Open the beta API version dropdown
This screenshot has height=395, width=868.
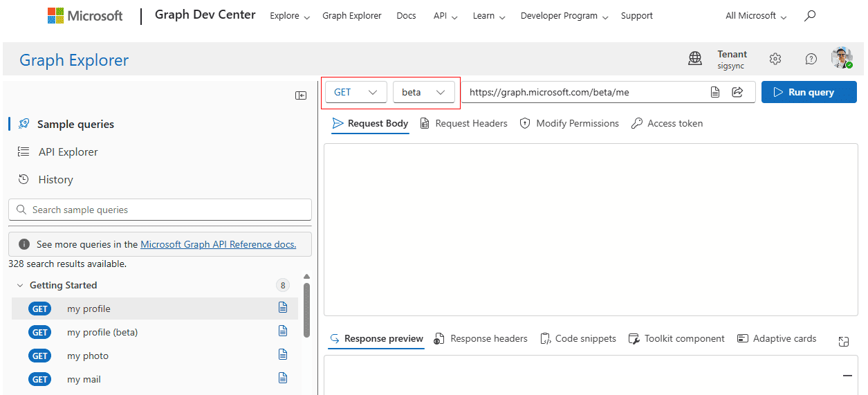423,92
